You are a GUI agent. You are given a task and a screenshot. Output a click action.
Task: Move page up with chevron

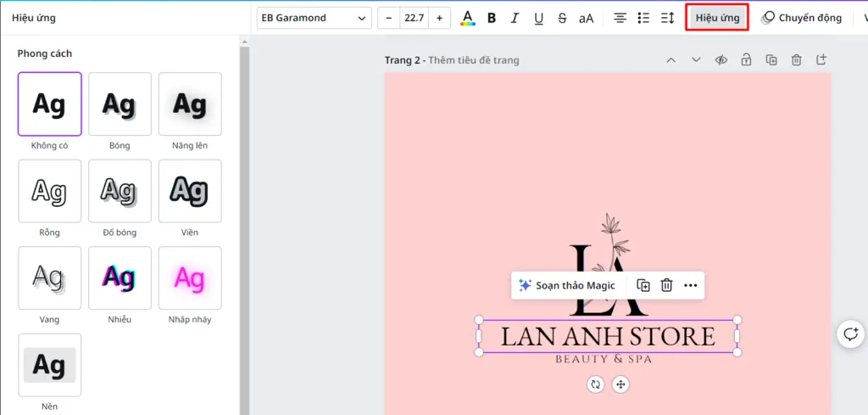tap(671, 60)
